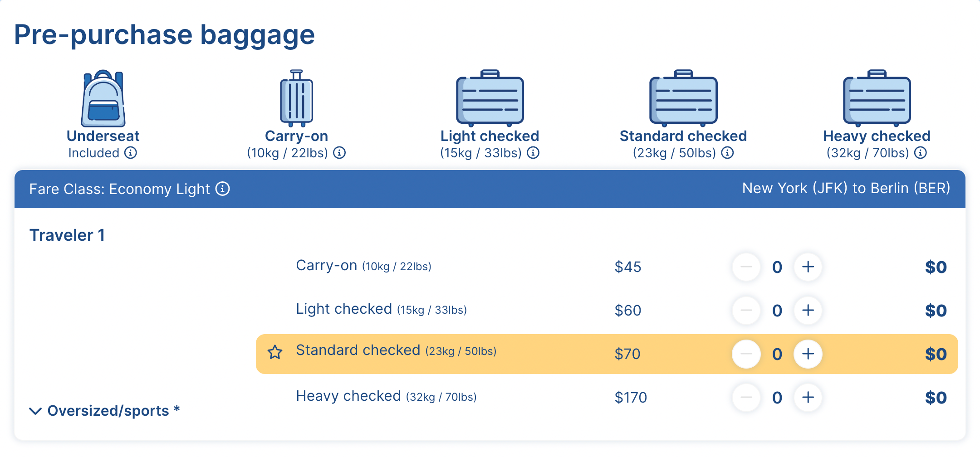Click the Heavy checked luggage icon
980x457 pixels.
[877, 98]
